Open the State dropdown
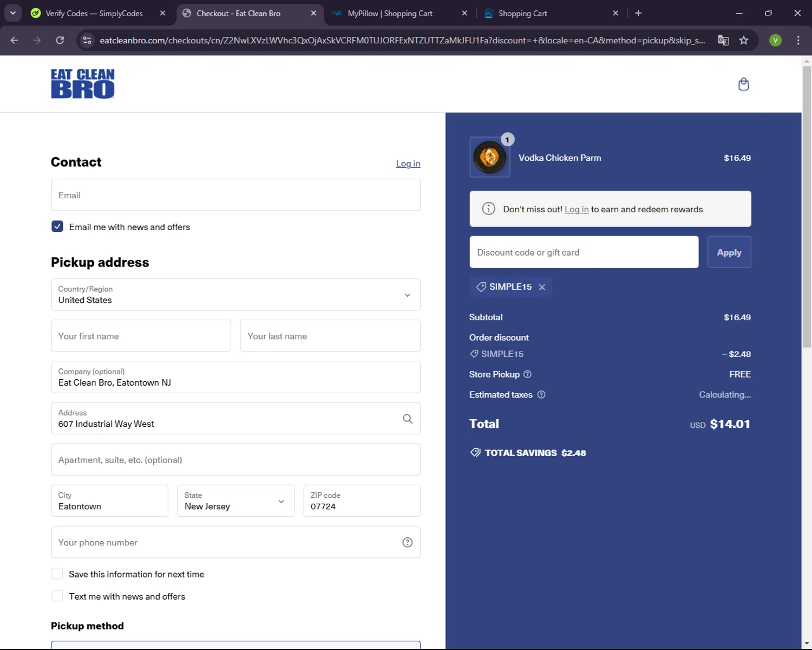 (x=235, y=501)
